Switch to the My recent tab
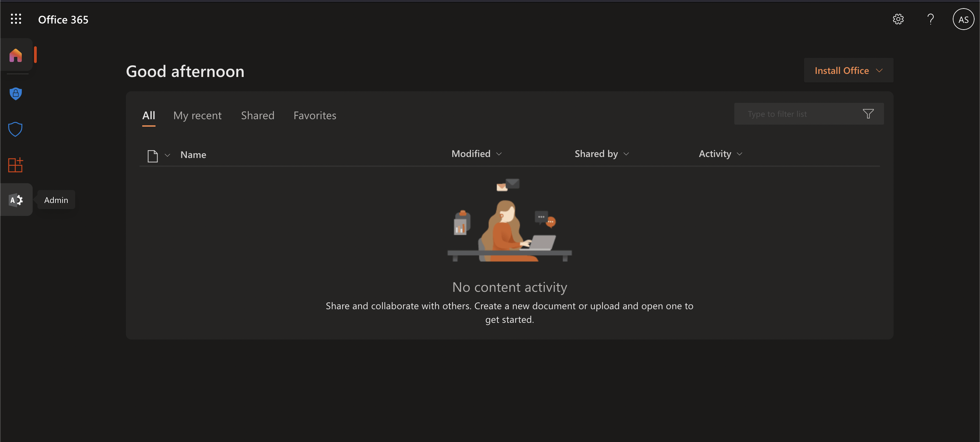The height and width of the screenshot is (442, 980). [197, 115]
